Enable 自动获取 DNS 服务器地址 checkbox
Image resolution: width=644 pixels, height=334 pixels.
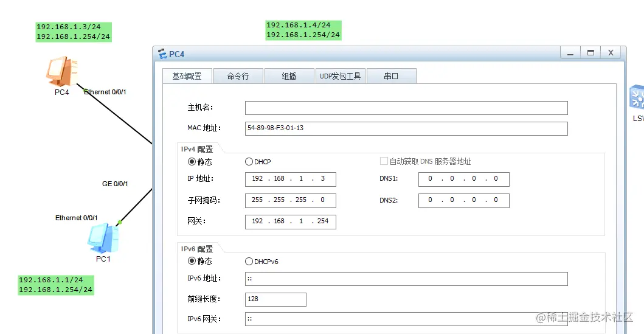tap(384, 161)
